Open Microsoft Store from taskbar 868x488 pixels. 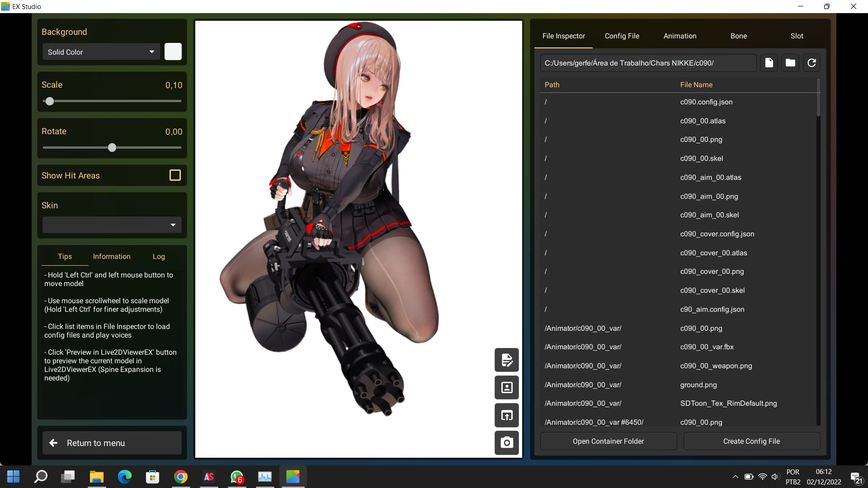click(x=153, y=477)
